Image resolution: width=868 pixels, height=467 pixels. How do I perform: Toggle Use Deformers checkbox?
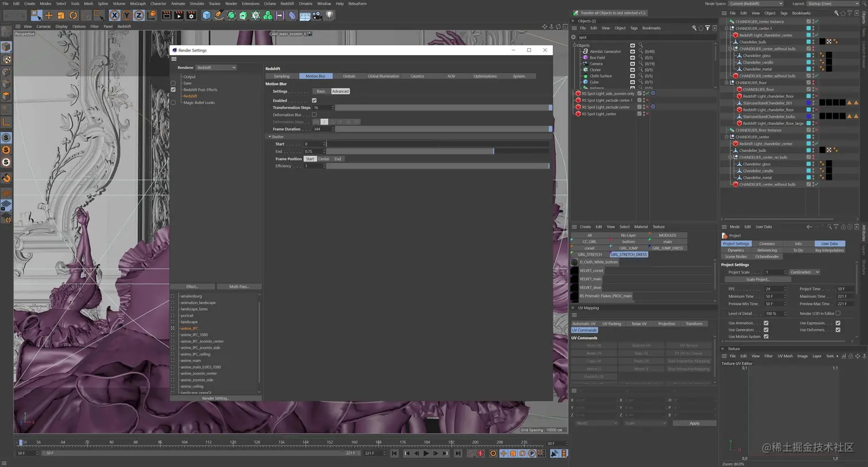point(838,330)
